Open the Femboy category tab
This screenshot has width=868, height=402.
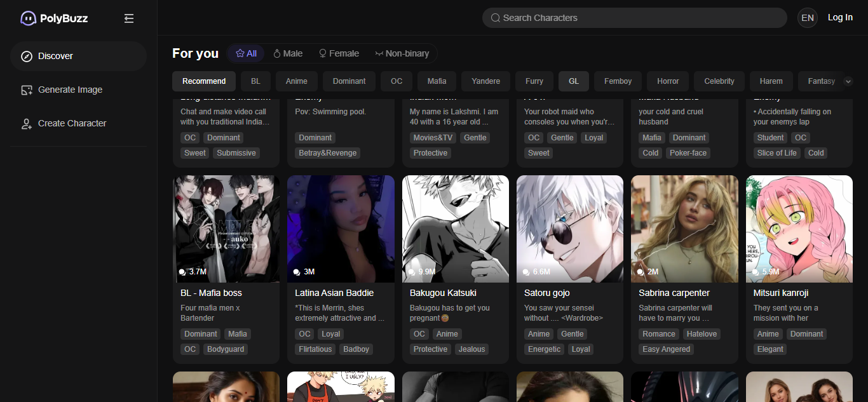618,81
